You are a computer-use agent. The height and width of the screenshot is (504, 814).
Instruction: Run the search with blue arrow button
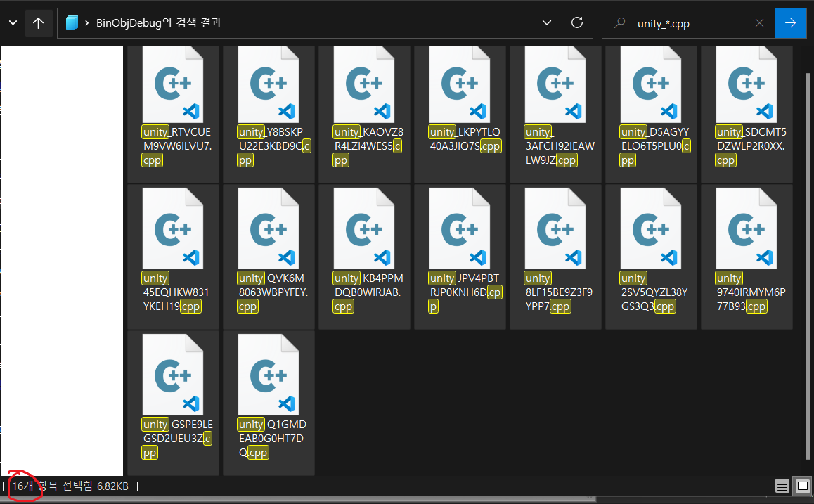790,23
